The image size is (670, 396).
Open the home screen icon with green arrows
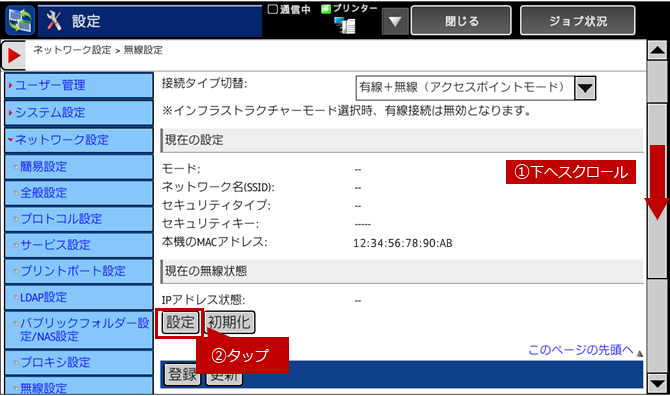coord(20,21)
